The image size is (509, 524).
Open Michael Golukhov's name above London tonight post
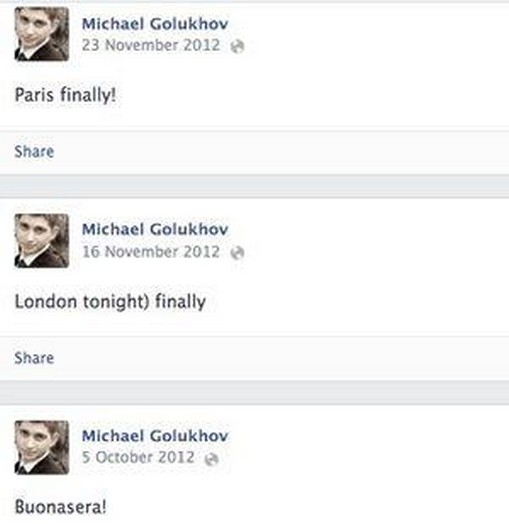point(155,229)
